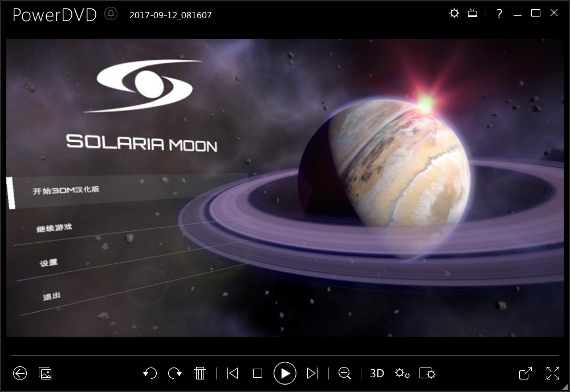Skip to the previous item
Viewport: 570px width, 392px height.
tap(233, 373)
